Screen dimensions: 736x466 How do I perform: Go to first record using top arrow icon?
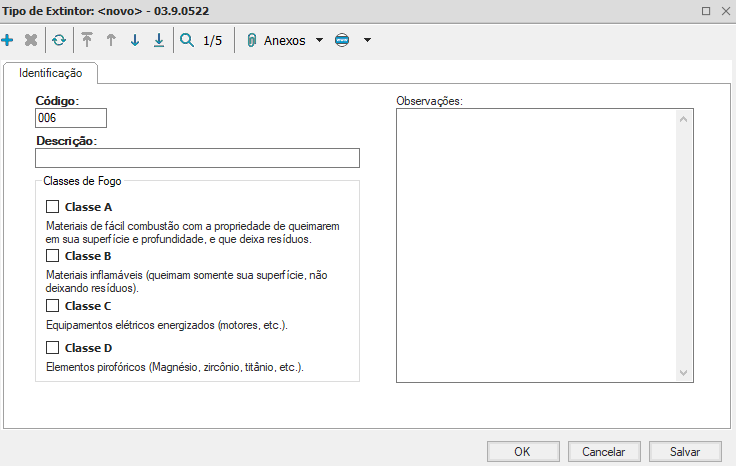pyautogui.click(x=87, y=41)
